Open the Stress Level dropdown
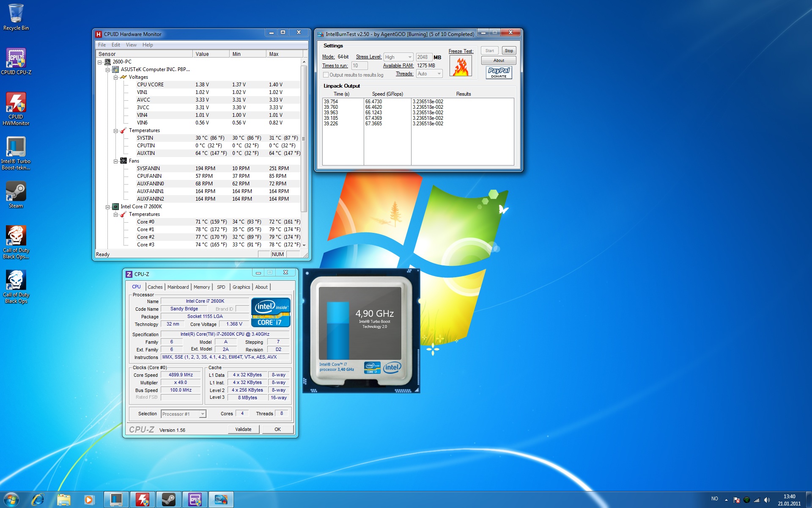The image size is (812, 508). (x=398, y=57)
